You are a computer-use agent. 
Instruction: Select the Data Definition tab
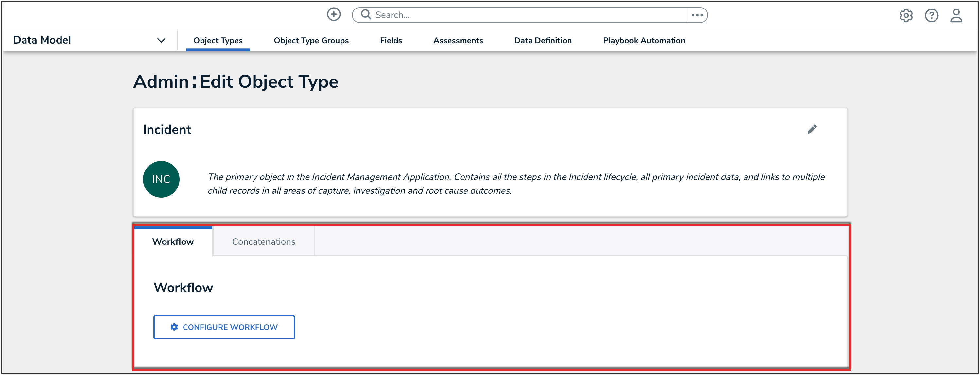point(542,40)
